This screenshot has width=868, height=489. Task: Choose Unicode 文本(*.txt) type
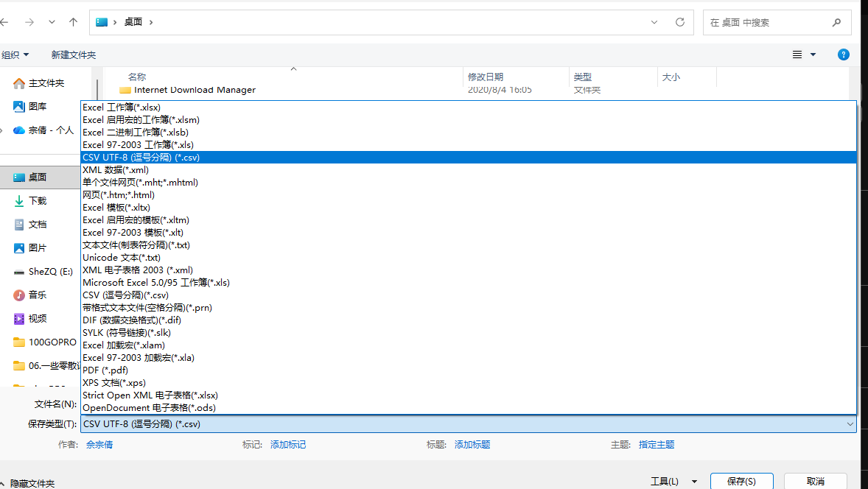[x=469, y=257]
